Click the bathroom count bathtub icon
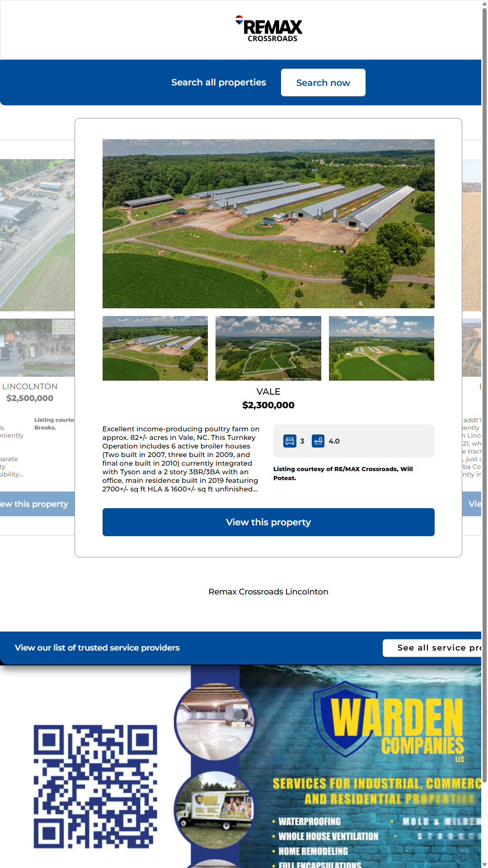 coord(318,441)
